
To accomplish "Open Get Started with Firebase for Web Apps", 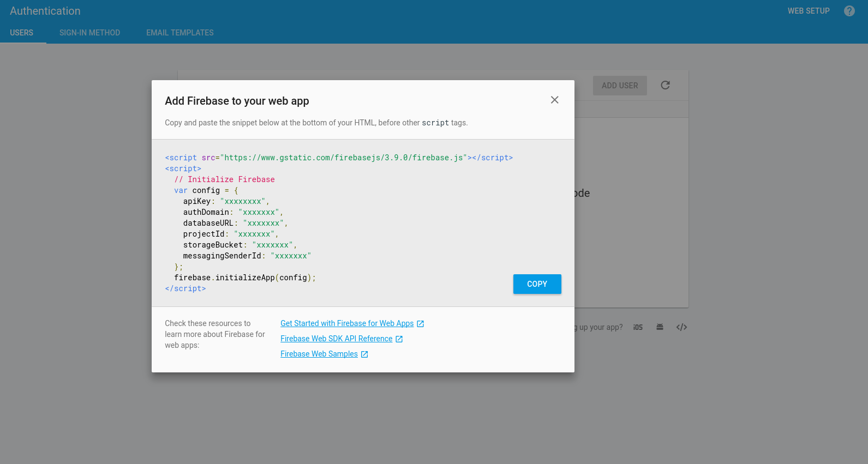I will (x=347, y=323).
